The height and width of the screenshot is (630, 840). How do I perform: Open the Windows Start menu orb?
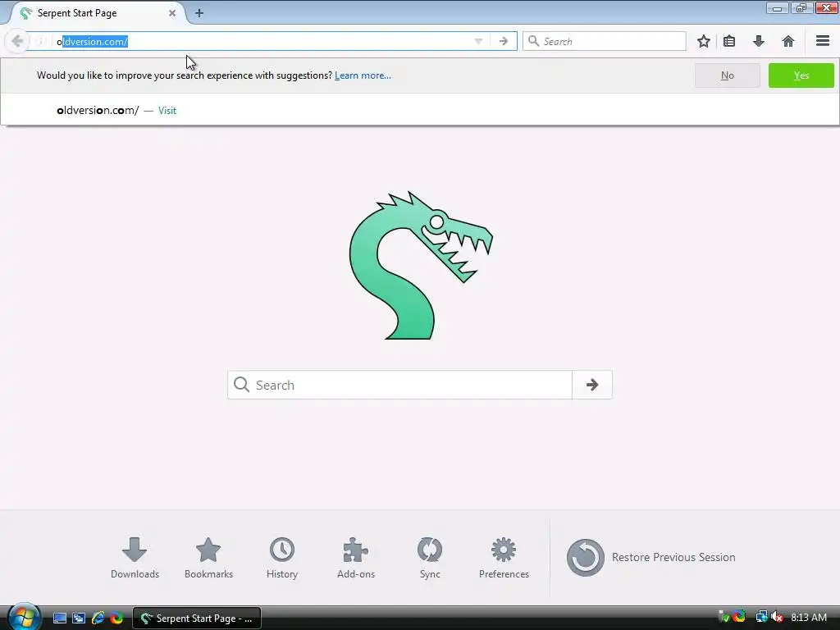point(24,617)
